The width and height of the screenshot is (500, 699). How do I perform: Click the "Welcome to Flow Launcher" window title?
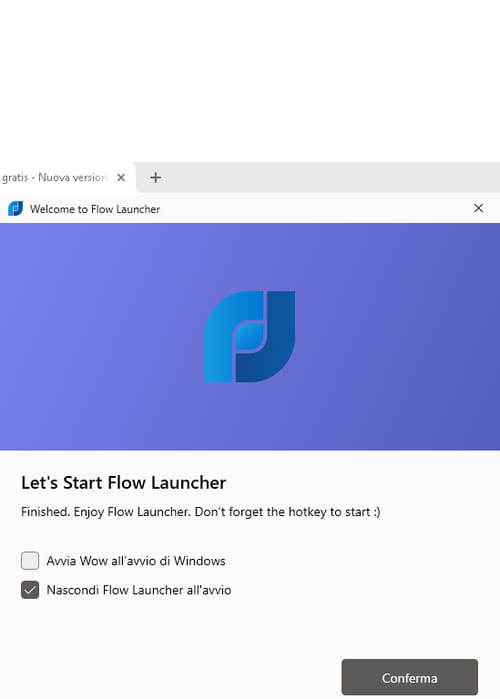coord(95,209)
